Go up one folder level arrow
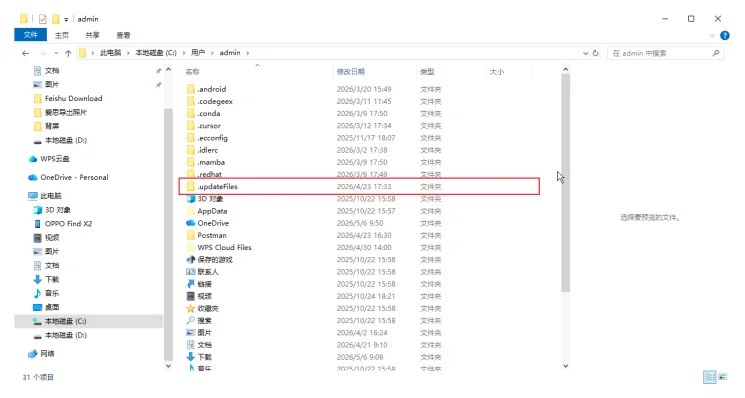The image size is (745, 398). tap(68, 53)
